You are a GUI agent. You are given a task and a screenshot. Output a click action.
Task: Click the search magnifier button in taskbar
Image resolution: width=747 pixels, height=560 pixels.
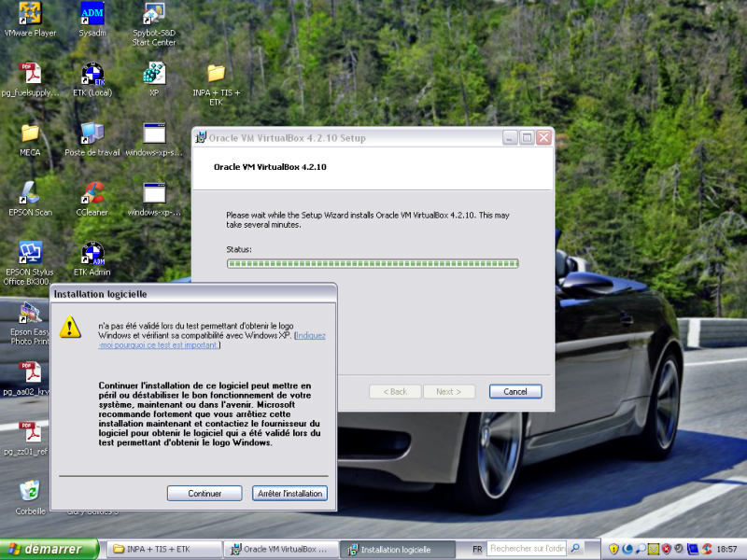coord(575,549)
